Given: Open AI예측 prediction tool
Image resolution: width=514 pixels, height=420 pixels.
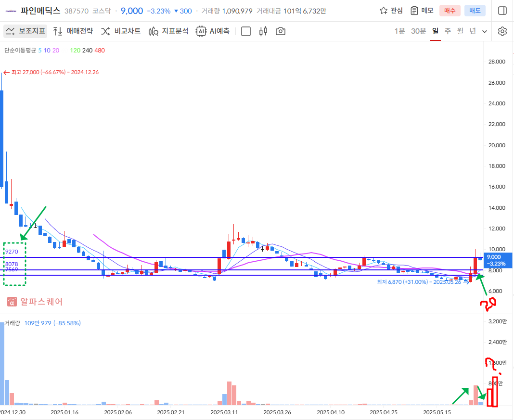Looking at the screenshot, I should [x=213, y=31].
